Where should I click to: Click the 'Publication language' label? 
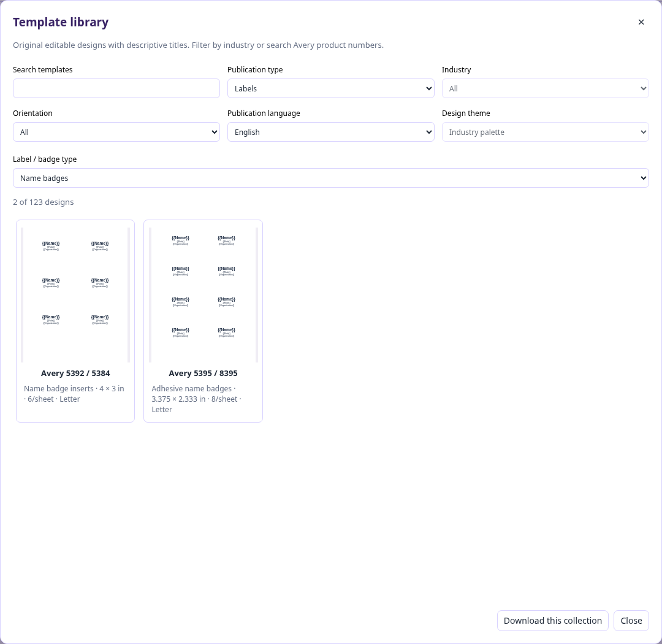coord(264,113)
